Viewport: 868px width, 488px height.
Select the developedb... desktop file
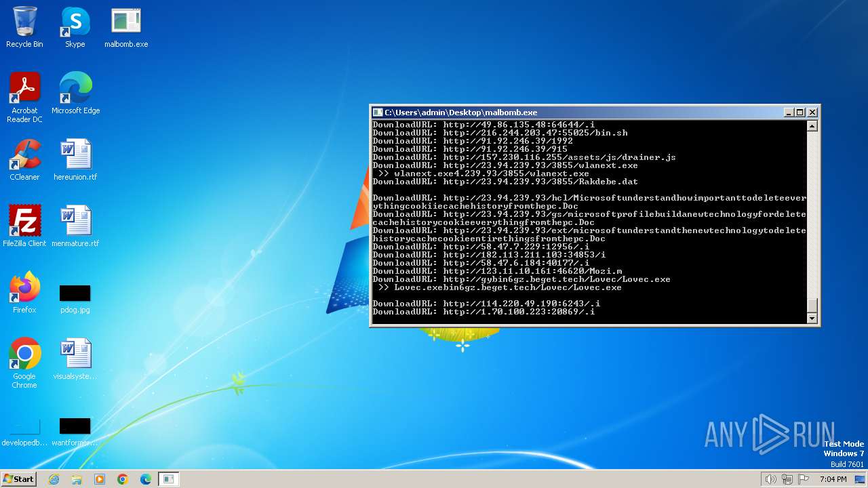[24, 432]
